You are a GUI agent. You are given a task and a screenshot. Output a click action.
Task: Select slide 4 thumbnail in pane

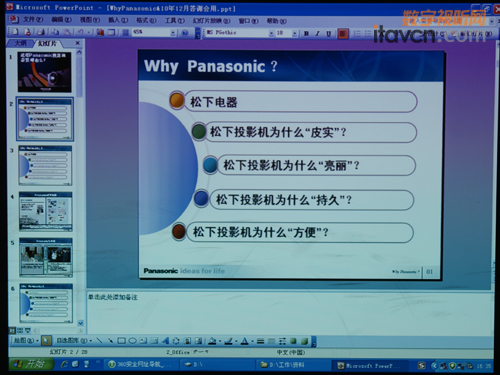coord(45,211)
